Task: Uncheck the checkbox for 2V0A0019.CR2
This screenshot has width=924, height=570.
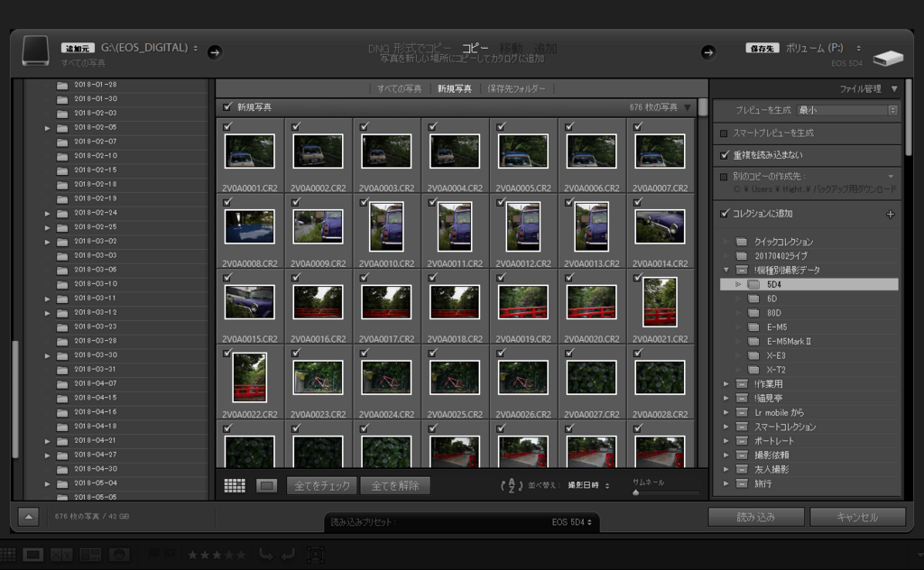Action: [501, 278]
